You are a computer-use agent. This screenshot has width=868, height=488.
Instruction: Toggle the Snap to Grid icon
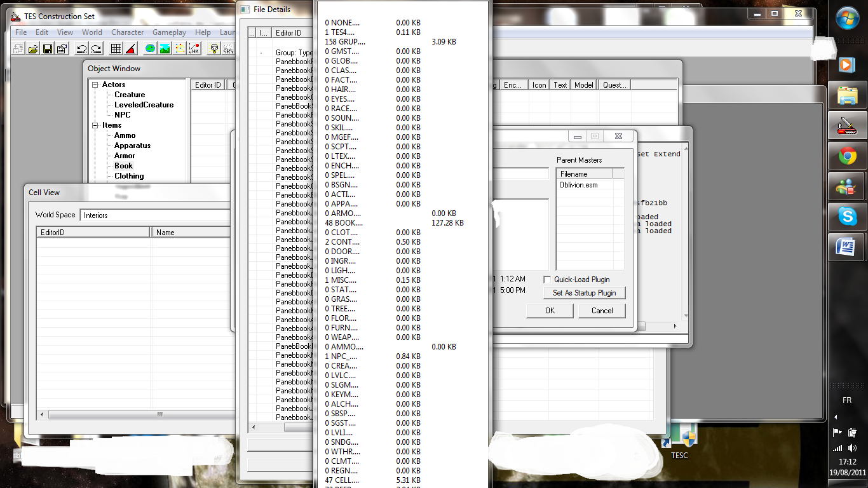coord(116,48)
